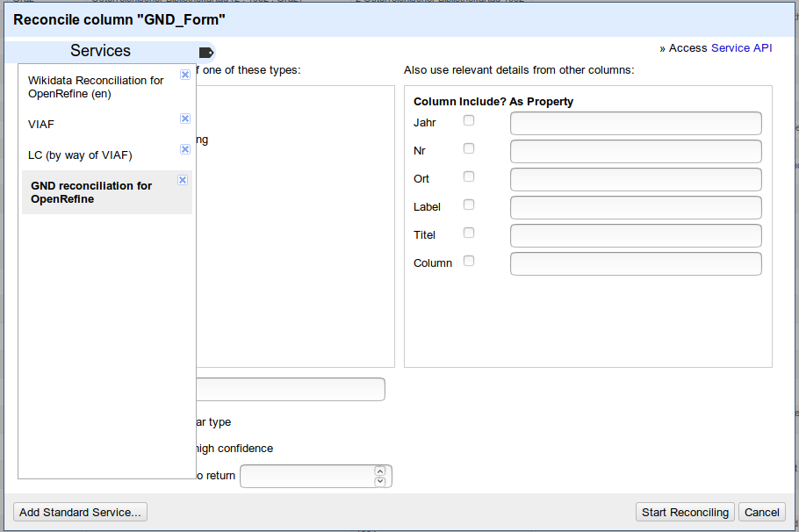The width and height of the screenshot is (799, 532).
Task: Include the Label column checkbox
Action: coord(469,205)
